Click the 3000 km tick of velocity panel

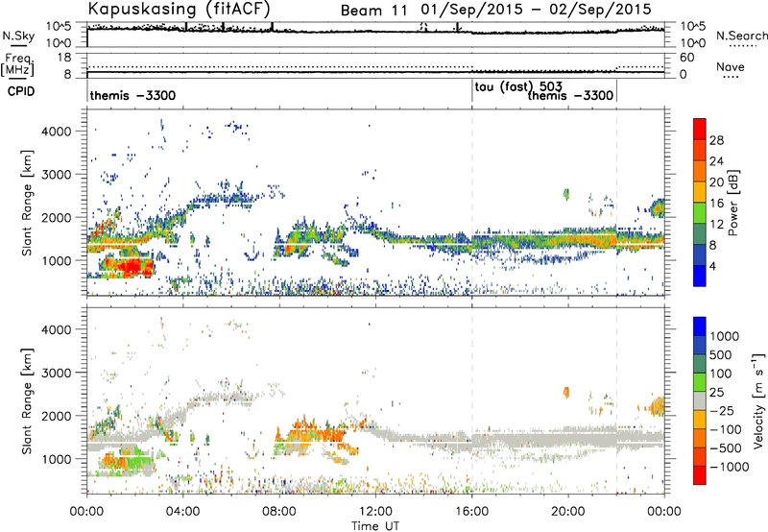56,373
